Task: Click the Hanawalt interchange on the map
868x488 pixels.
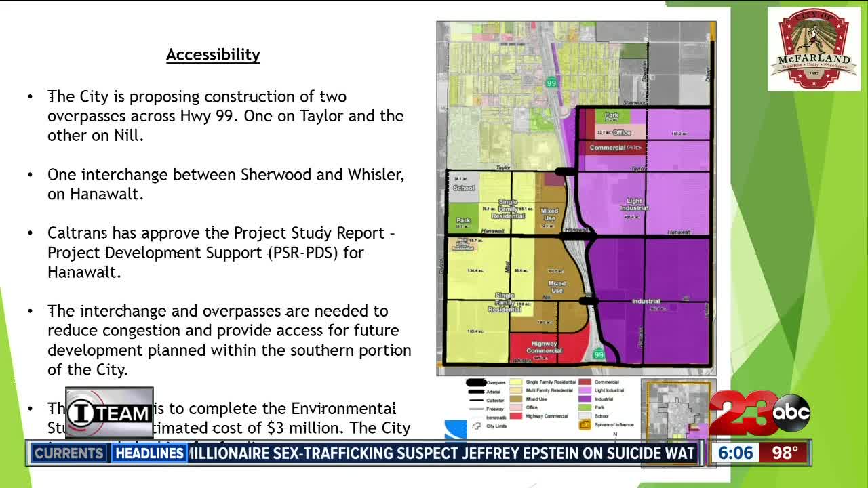Action: [578, 236]
